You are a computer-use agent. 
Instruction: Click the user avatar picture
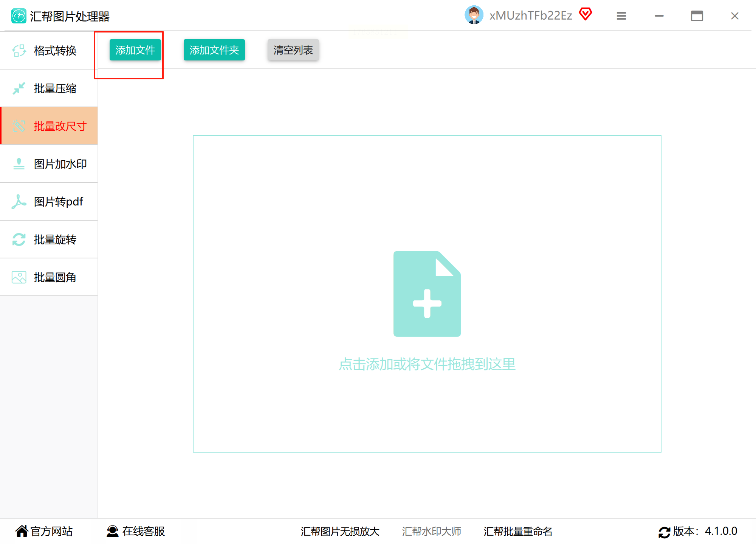[474, 15]
